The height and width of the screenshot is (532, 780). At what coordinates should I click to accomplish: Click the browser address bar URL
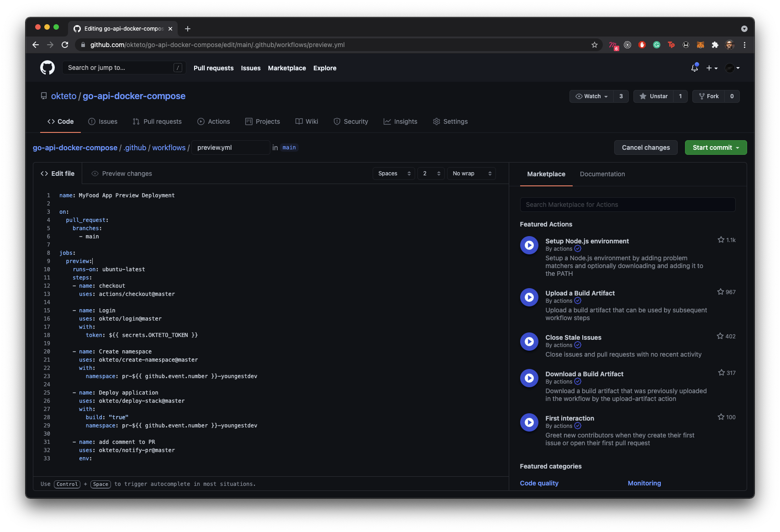pos(217,45)
